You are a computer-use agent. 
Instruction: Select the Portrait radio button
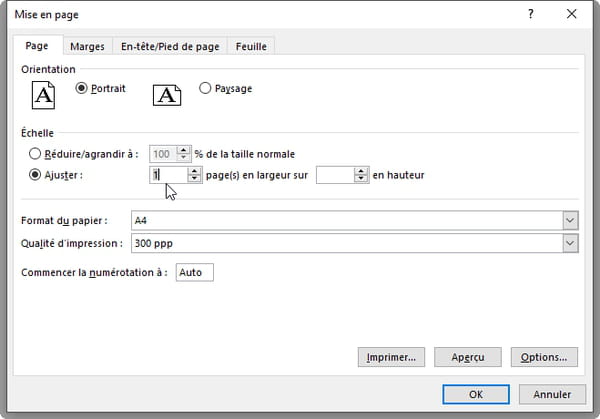[81, 88]
